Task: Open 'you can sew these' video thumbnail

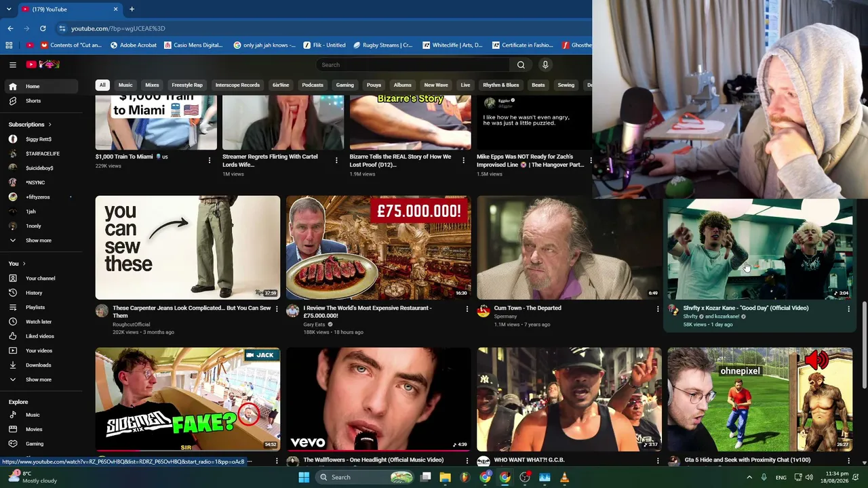Action: pyautogui.click(x=188, y=247)
